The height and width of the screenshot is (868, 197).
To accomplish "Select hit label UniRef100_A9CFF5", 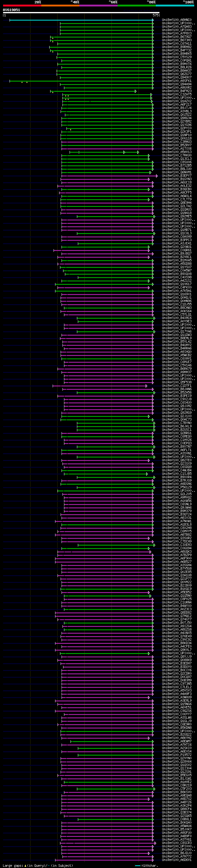I will tap(176, 192).
